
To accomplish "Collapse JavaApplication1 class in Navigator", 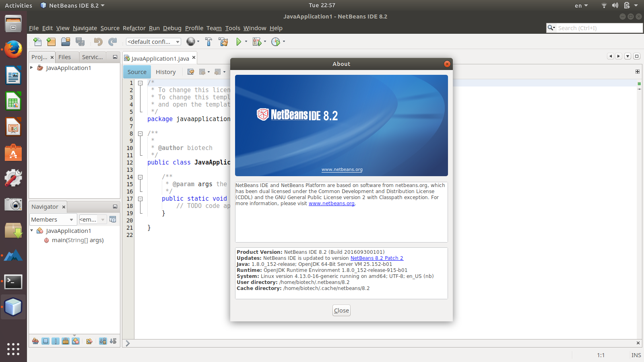I will click(31, 230).
